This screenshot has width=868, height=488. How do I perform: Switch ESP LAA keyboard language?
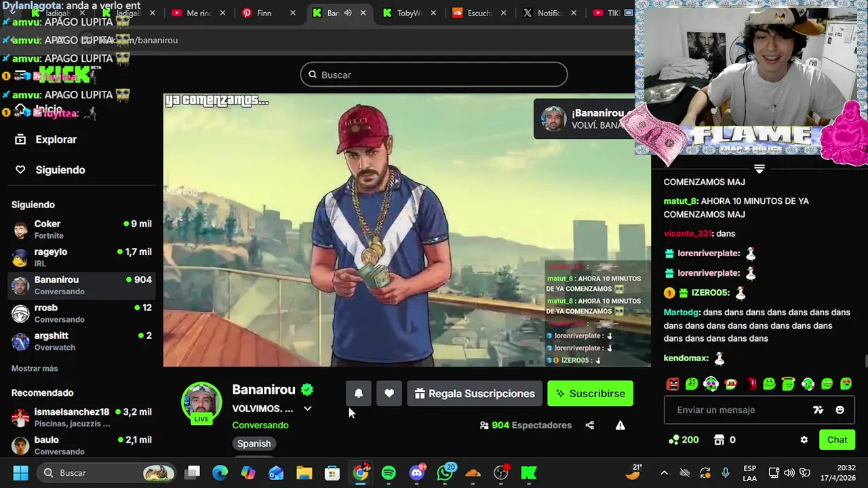point(750,473)
